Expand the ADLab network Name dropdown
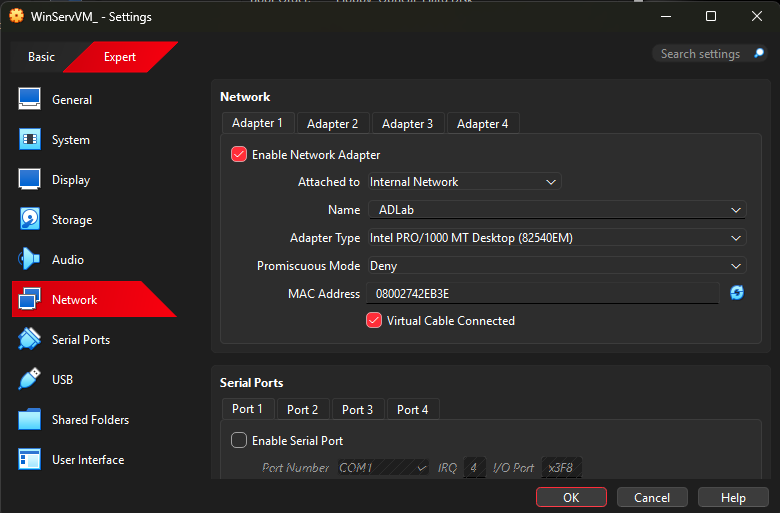This screenshot has height=513, width=780. [557, 209]
